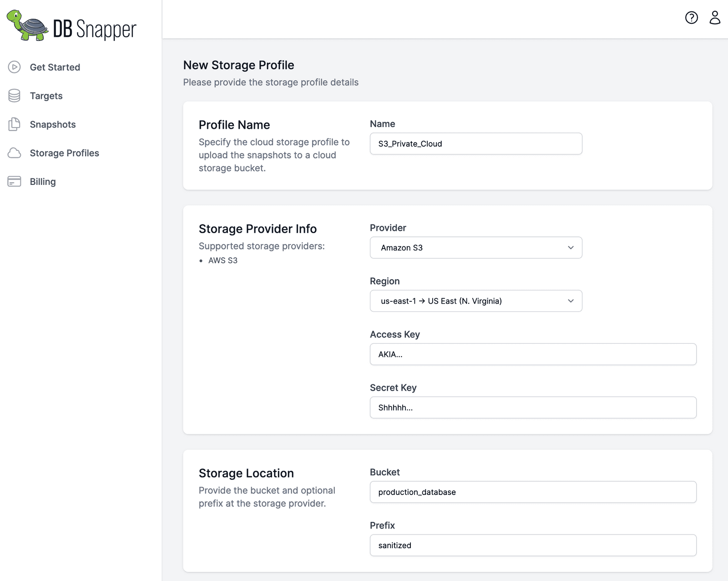
Task: Click the Region dropdown chevron arrow
Action: 571,301
